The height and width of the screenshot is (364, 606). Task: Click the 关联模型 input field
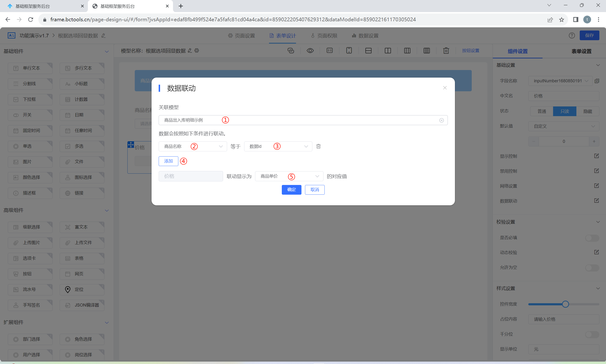click(303, 120)
